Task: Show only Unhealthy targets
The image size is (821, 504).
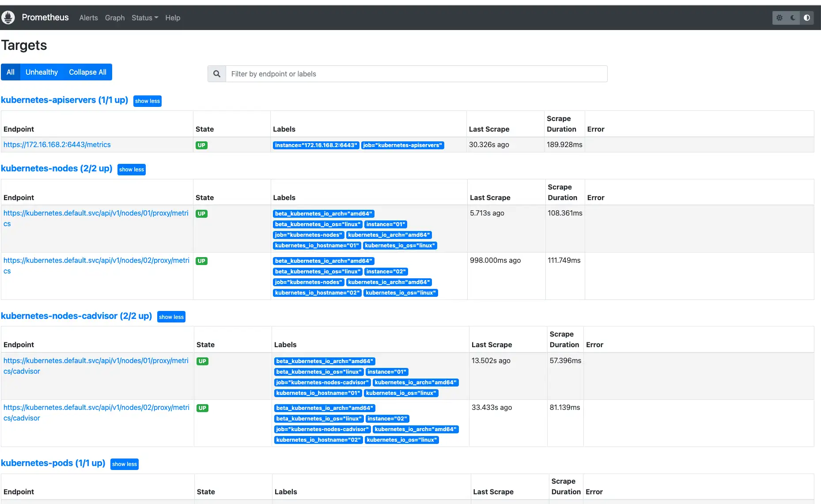Action: (42, 72)
